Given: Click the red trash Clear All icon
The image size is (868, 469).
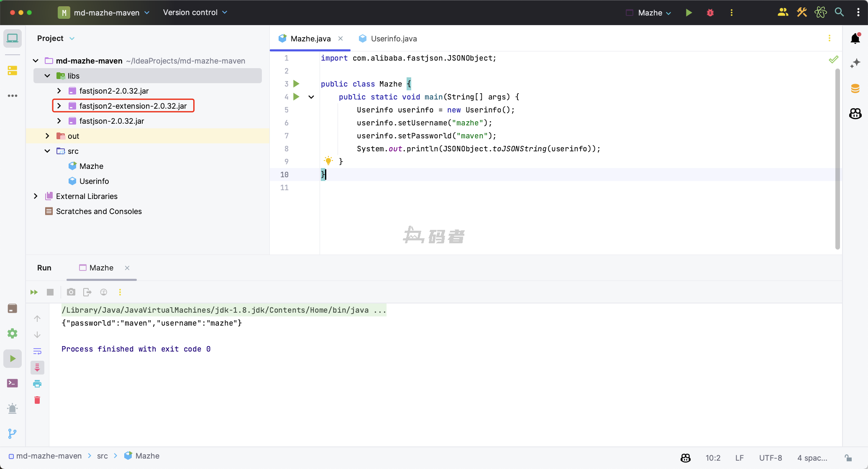Looking at the screenshot, I should (x=37, y=400).
